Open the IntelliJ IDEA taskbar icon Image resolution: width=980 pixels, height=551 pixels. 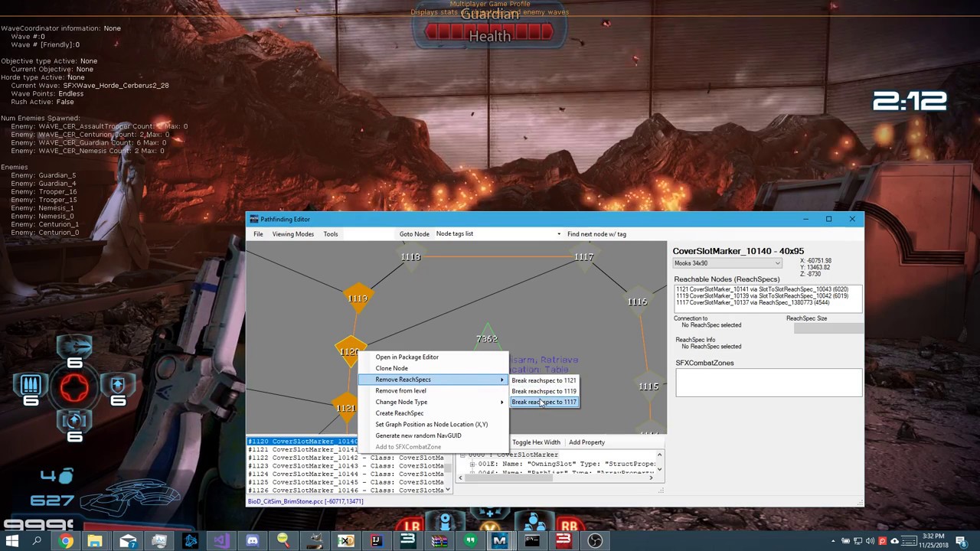(376, 541)
